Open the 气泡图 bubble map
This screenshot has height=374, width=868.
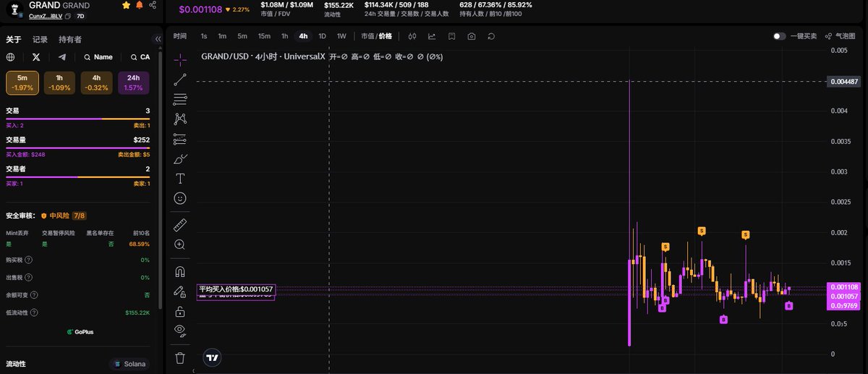tap(840, 36)
